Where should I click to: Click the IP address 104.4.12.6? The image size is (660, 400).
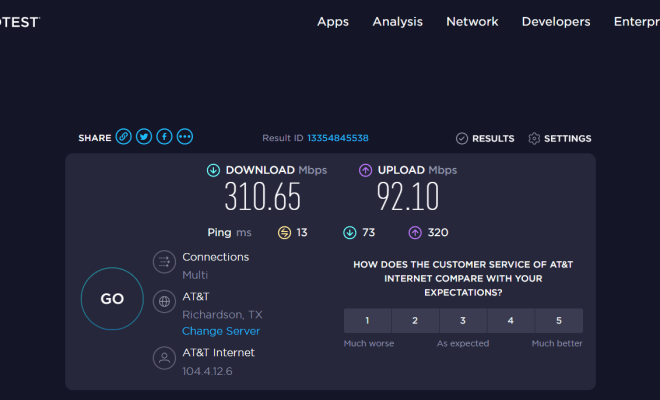[207, 371]
